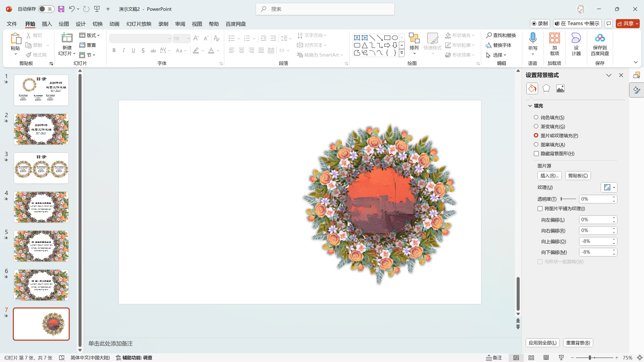Click the Dictate microphone icon

tap(533, 38)
